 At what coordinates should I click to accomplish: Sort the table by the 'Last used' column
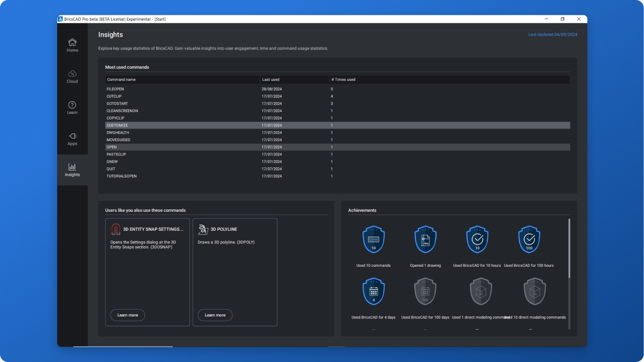270,79
